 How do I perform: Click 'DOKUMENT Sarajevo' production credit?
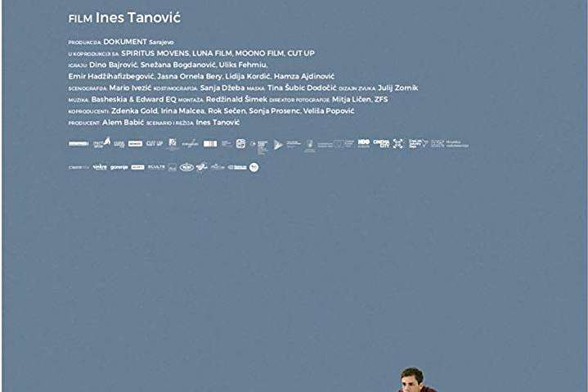[138, 42]
